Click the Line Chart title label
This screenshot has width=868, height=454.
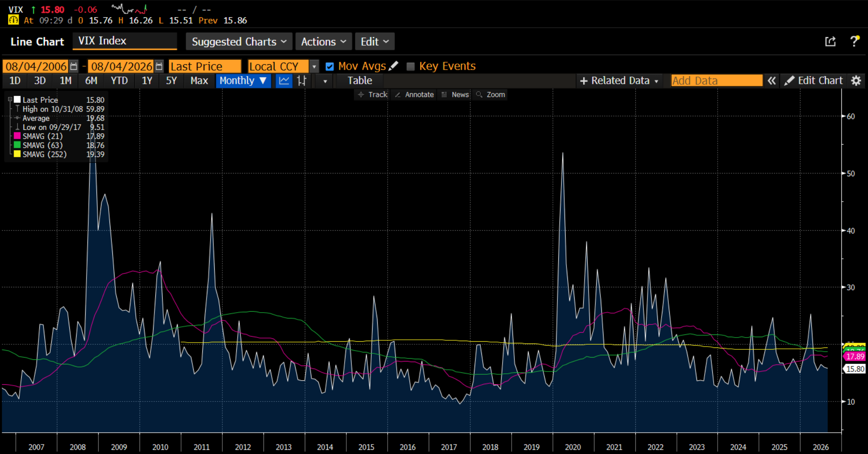tap(37, 42)
